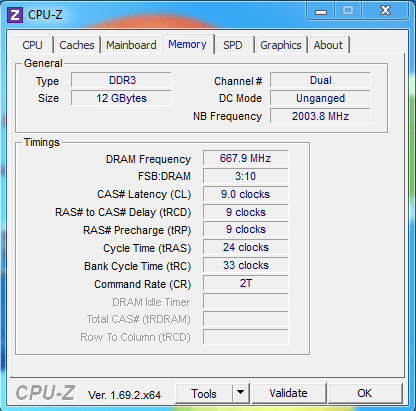Click the DC Mode label
Screen dimensions: 416x411
click(x=240, y=98)
